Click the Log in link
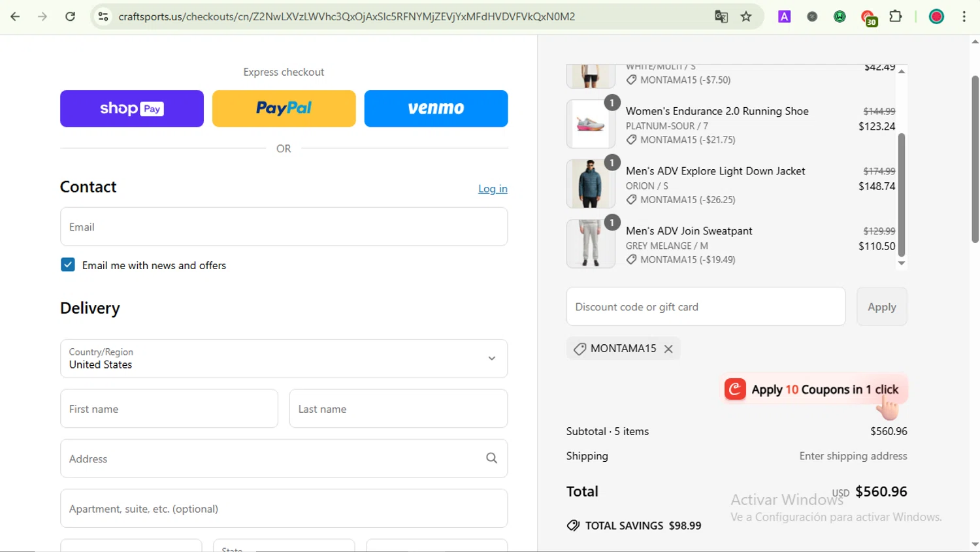Screen dimensions: 980x552 493,189
